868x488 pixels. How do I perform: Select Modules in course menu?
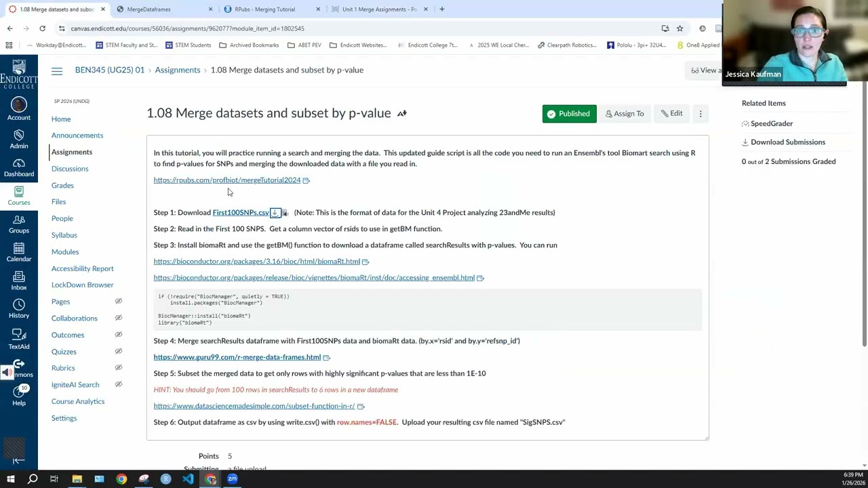pyautogui.click(x=65, y=251)
